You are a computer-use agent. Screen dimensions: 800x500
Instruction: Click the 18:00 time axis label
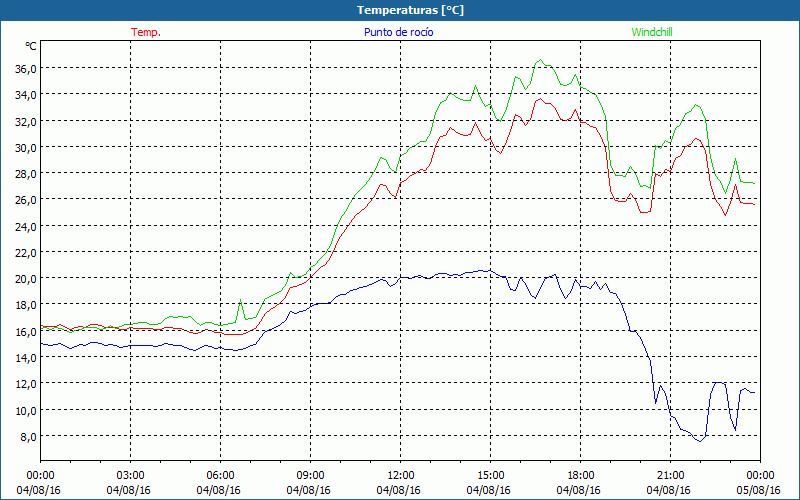click(581, 476)
